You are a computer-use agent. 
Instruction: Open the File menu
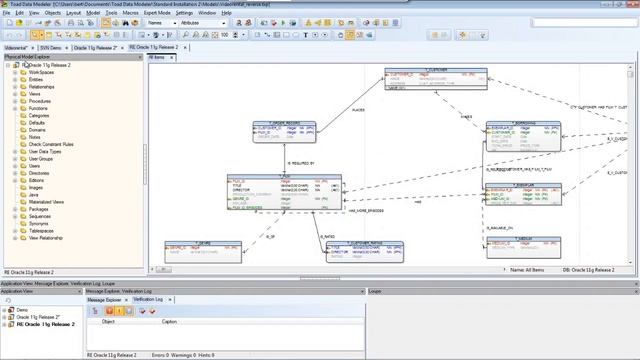6,13
